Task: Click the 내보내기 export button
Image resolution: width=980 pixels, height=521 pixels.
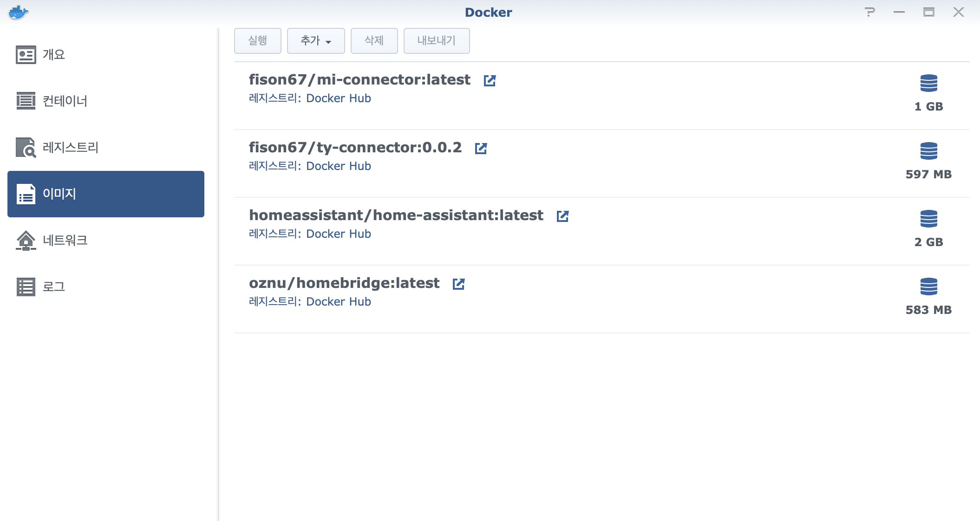Action: coord(436,41)
